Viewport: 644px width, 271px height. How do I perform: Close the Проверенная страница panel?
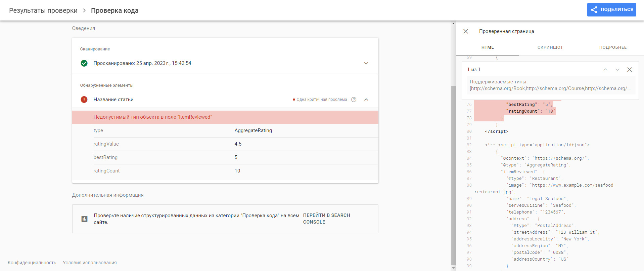[466, 31]
